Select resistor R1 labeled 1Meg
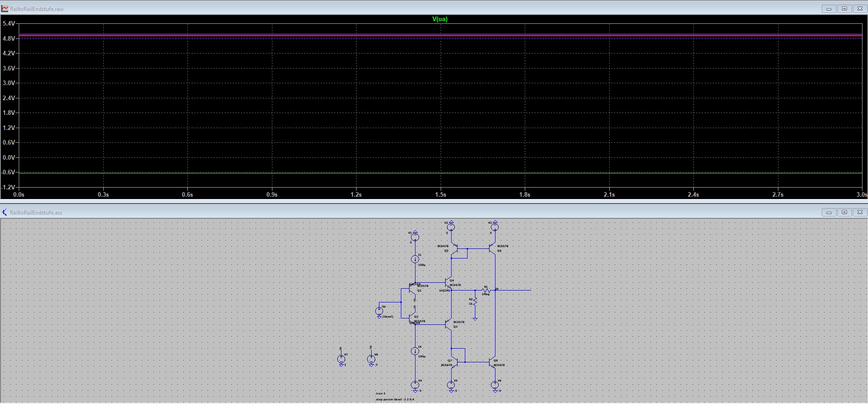Screen dimensions: 868x404 (x=486, y=290)
